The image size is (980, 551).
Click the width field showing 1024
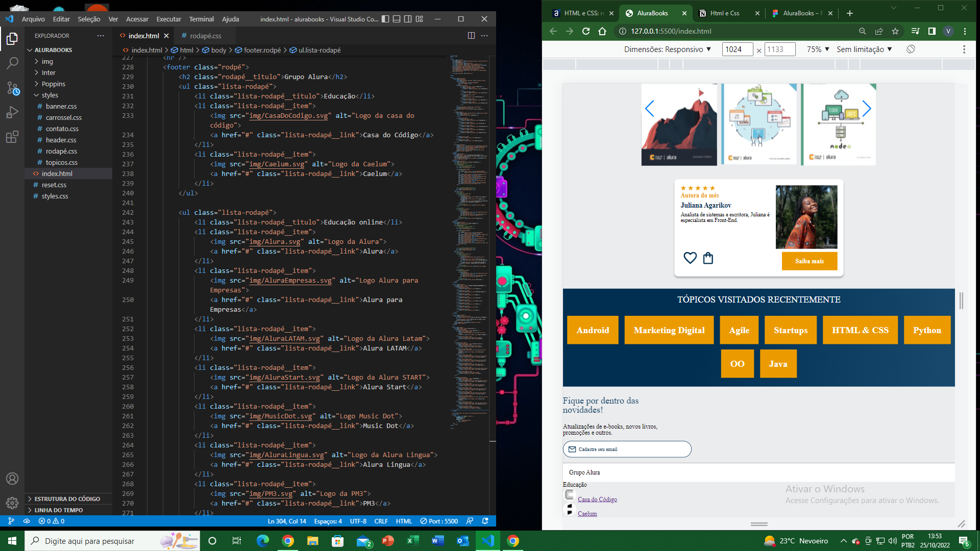point(738,49)
